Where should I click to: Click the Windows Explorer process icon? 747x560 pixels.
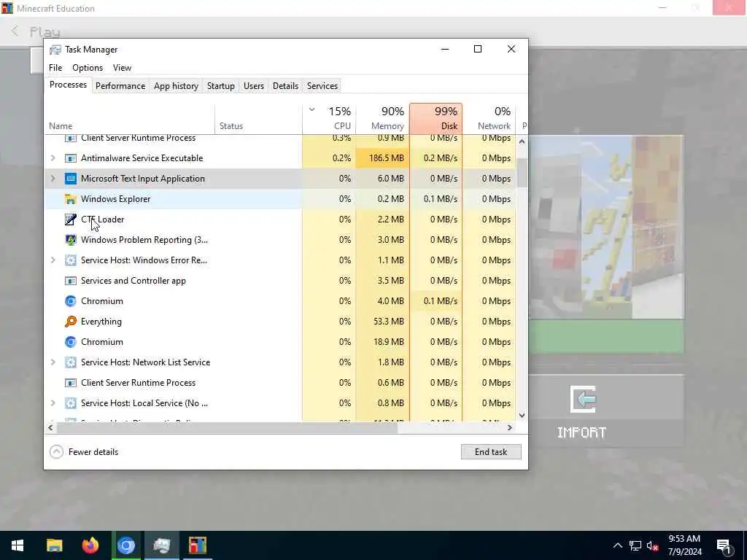coord(71,199)
